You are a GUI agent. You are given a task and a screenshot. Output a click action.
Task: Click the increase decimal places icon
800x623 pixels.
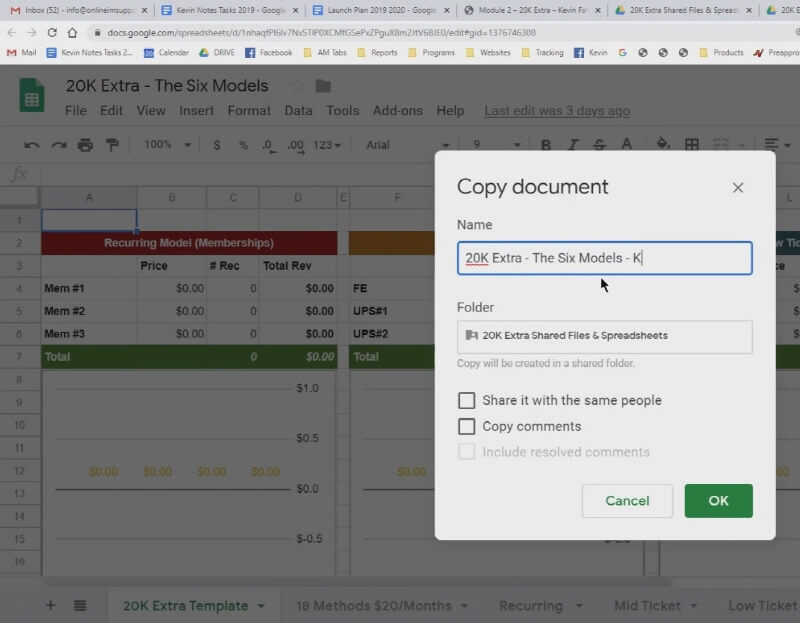[x=295, y=146]
